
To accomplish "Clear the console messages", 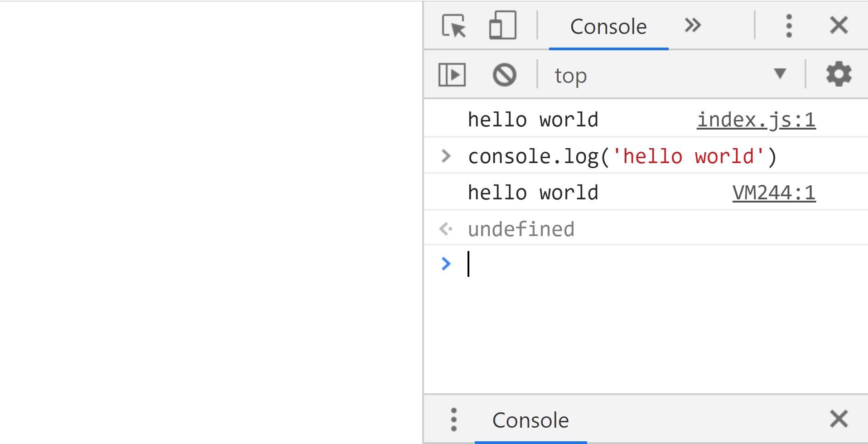I will coord(505,74).
